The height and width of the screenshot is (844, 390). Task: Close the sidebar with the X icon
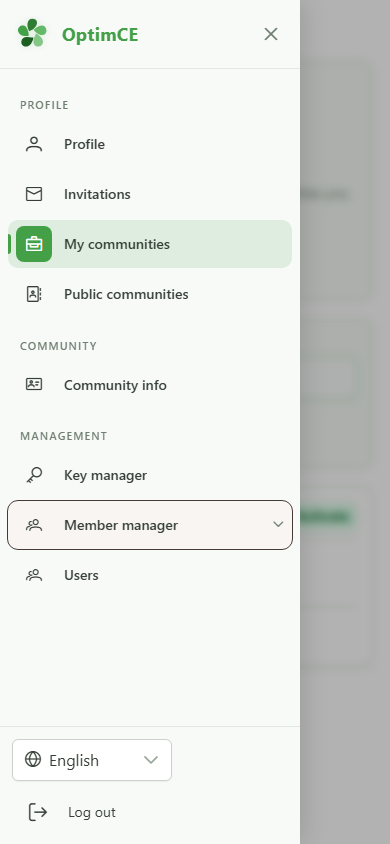271,34
